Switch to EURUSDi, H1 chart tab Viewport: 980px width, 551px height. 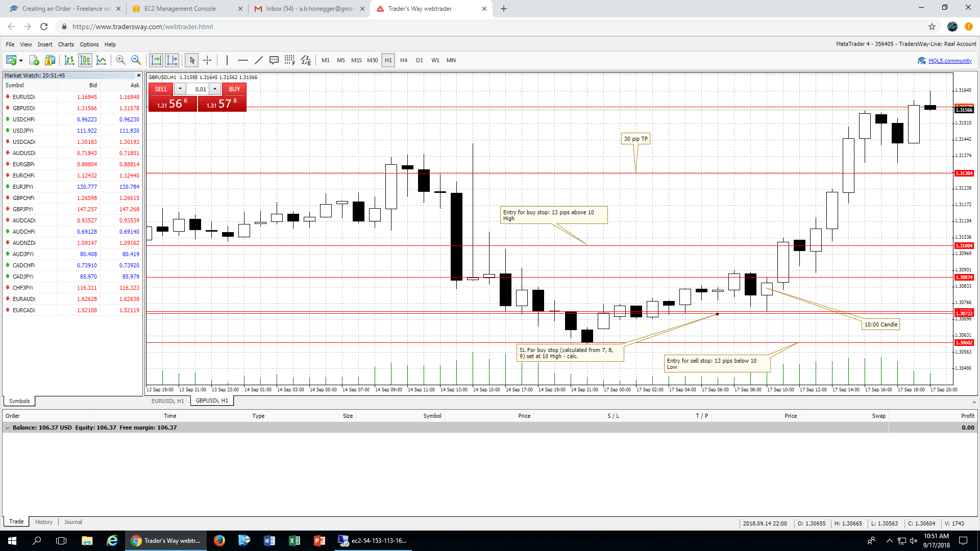point(167,401)
